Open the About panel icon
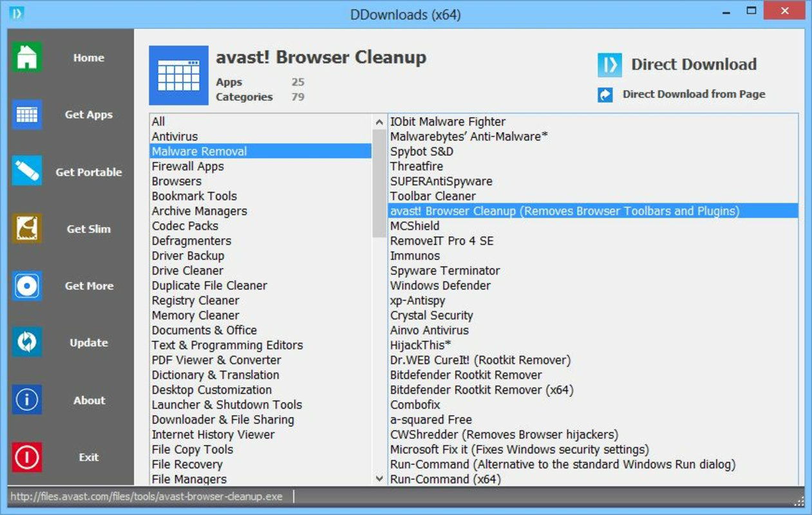 [26, 400]
